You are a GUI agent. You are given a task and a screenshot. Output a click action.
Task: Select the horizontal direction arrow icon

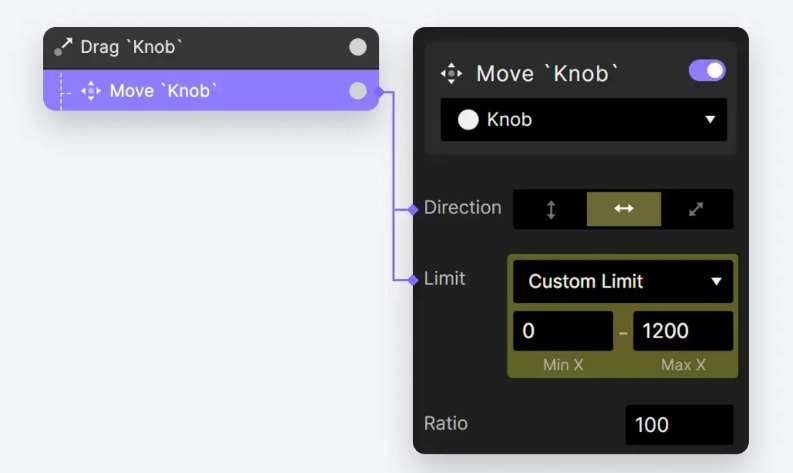[624, 208]
